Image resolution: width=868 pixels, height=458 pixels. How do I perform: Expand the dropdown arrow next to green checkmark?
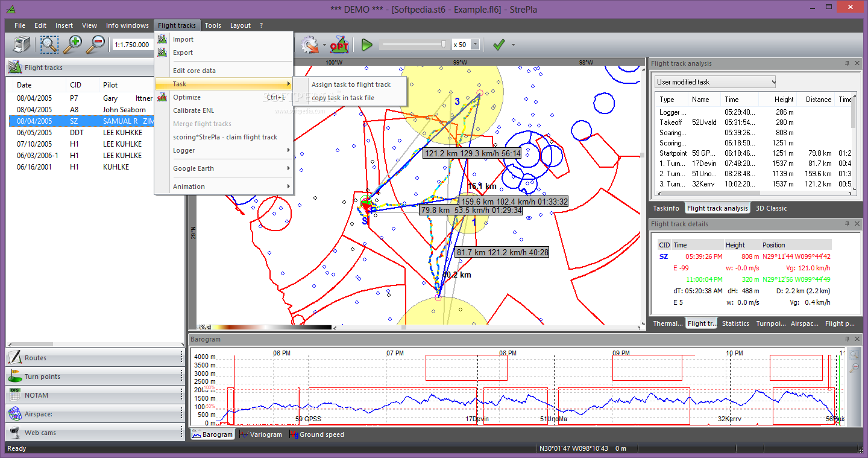pos(513,45)
